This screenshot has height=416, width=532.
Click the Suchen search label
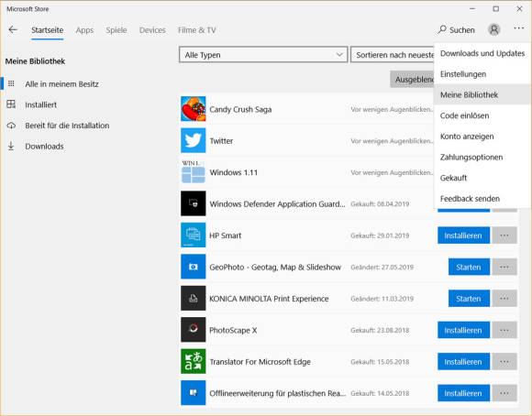tap(462, 30)
